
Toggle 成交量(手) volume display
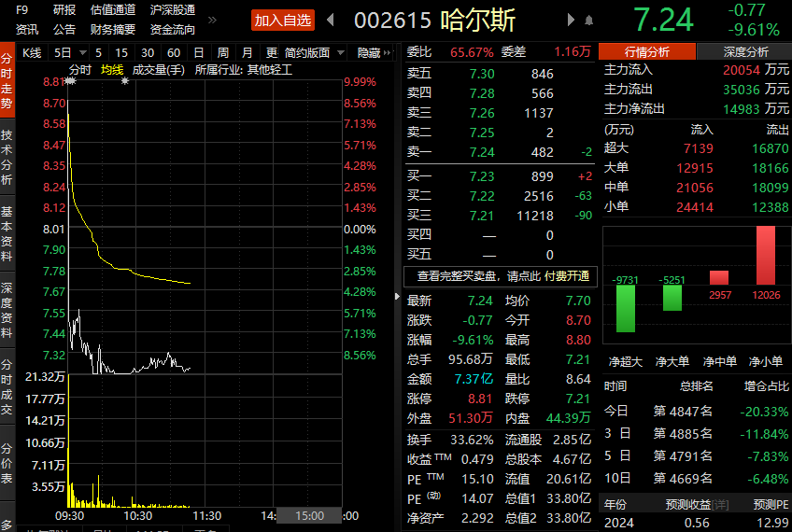[x=159, y=70]
